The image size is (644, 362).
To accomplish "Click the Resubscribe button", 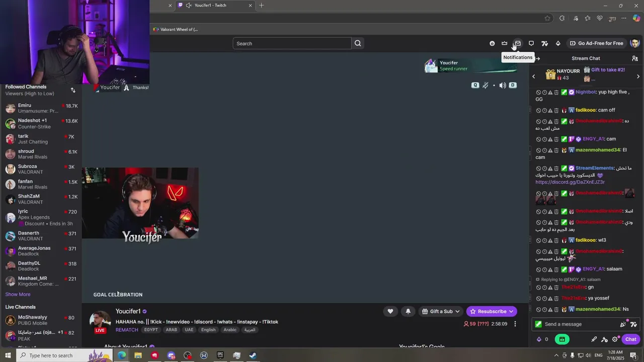I will pos(492,311).
